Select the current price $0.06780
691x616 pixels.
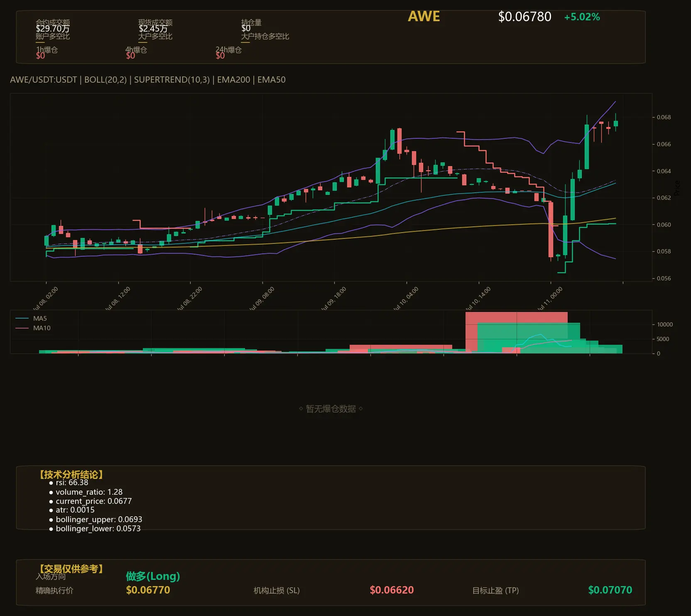[524, 17]
